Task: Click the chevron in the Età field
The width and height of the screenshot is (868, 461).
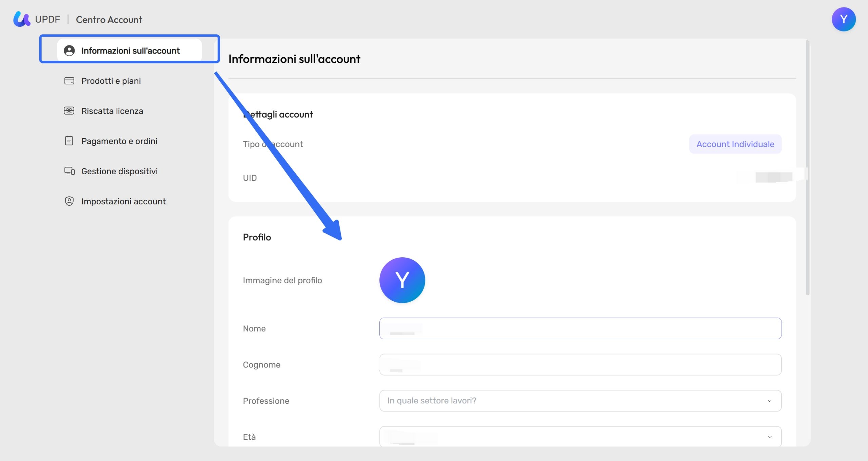Action: tap(770, 437)
